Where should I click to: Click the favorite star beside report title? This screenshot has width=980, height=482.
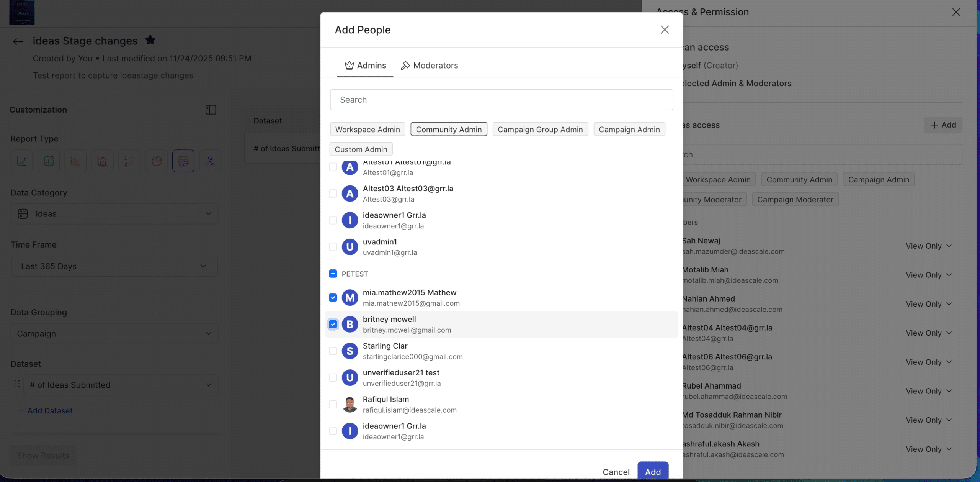[150, 40]
